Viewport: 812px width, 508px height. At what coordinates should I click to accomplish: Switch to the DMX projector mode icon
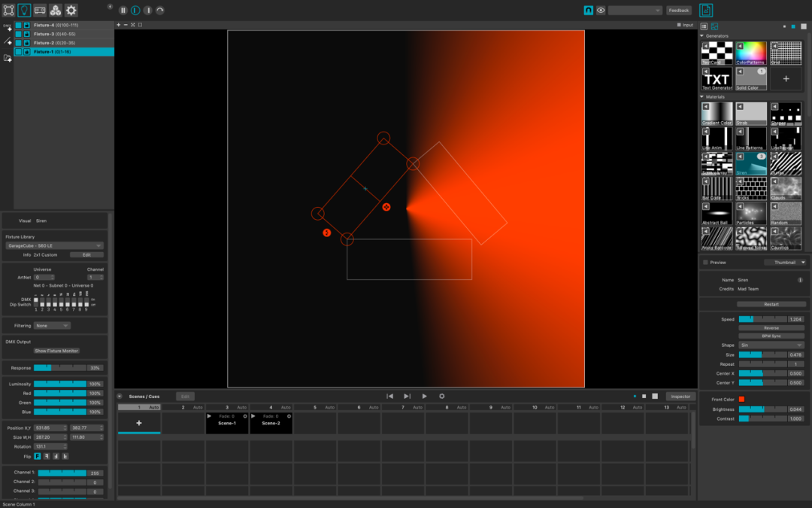pos(40,11)
